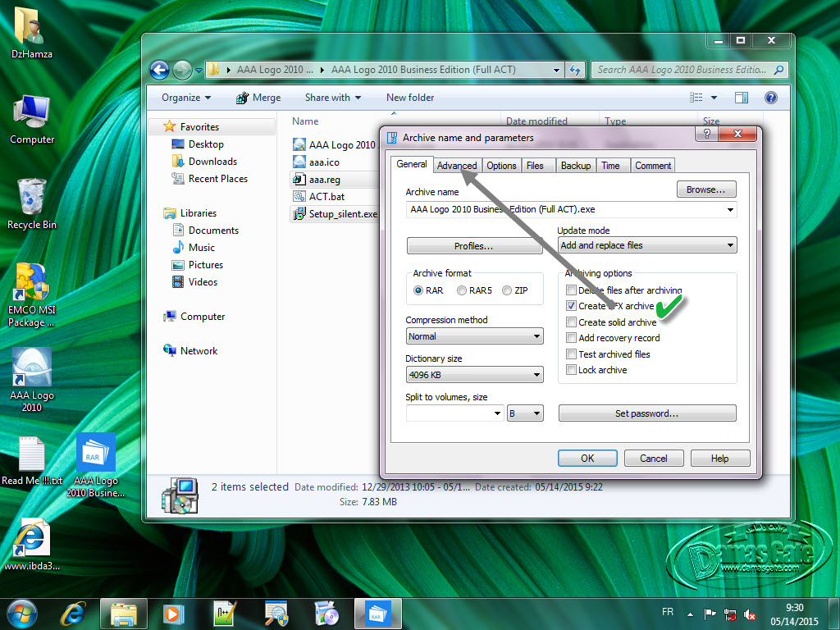Click the Set password... button
The image size is (840, 630).
pos(646,413)
